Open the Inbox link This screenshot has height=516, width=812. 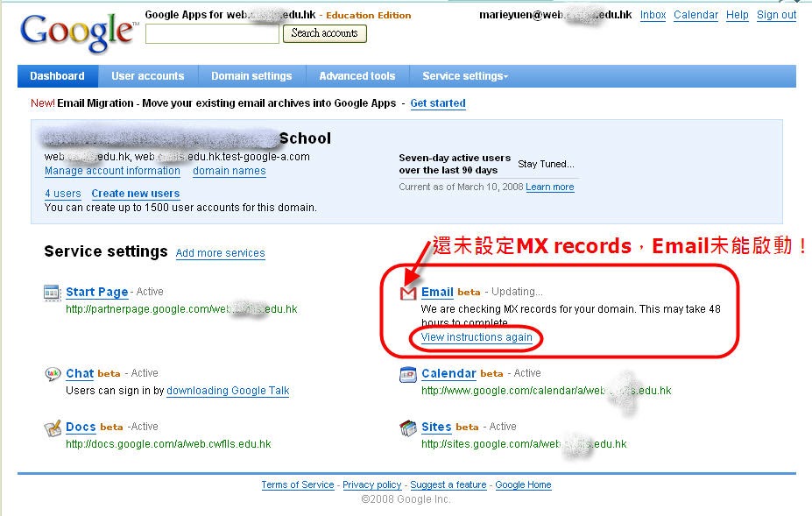(x=653, y=15)
